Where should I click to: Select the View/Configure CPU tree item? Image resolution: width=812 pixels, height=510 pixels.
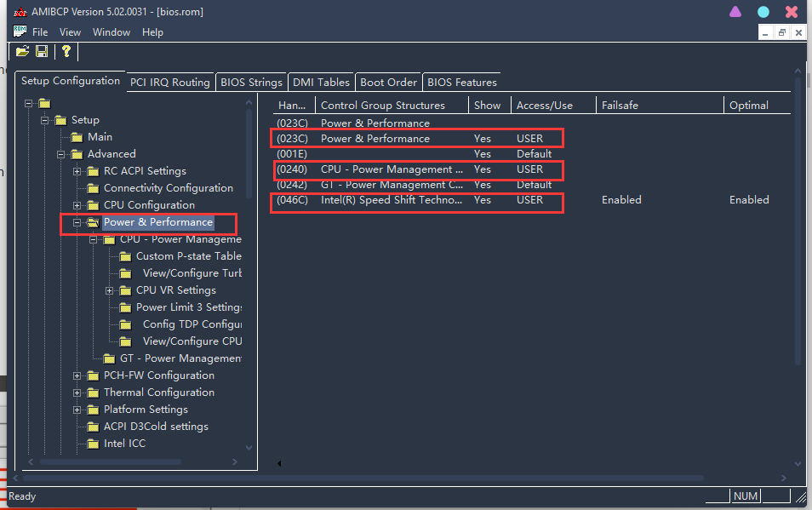[x=192, y=341]
